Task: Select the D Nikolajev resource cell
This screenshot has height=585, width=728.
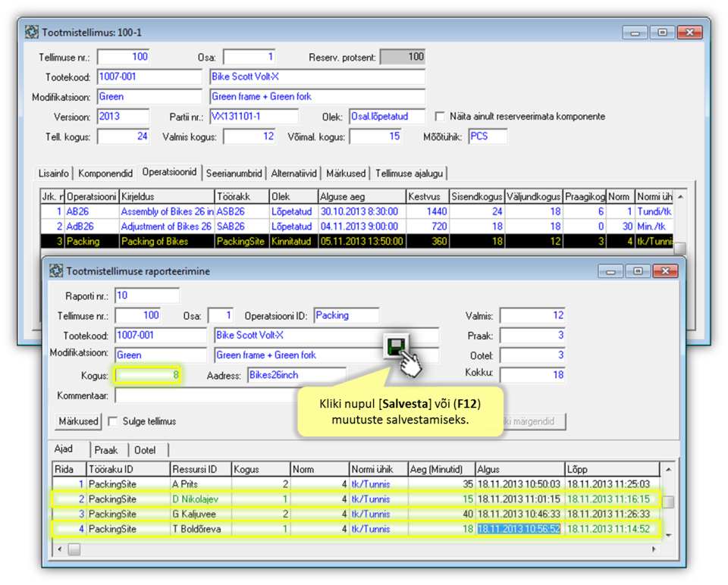Action: 200,499
